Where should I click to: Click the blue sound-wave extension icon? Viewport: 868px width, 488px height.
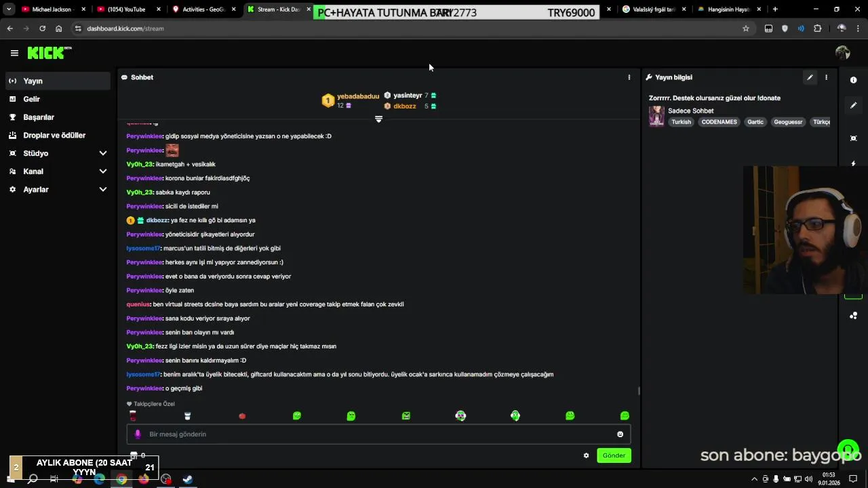801,28
